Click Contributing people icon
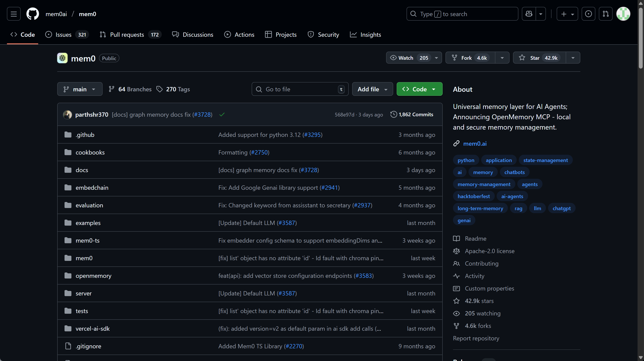The height and width of the screenshot is (361, 644). (456, 263)
